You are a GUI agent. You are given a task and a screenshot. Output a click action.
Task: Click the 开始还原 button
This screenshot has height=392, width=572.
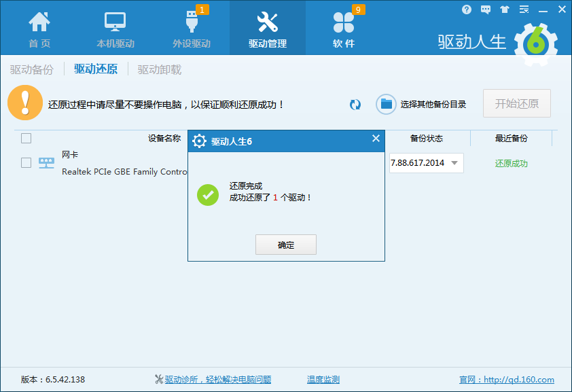pos(516,104)
